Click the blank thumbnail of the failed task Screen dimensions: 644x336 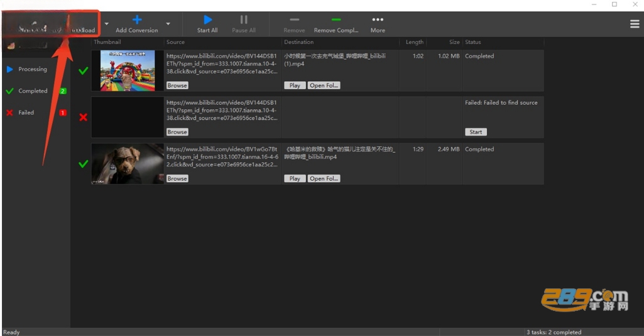pos(128,117)
